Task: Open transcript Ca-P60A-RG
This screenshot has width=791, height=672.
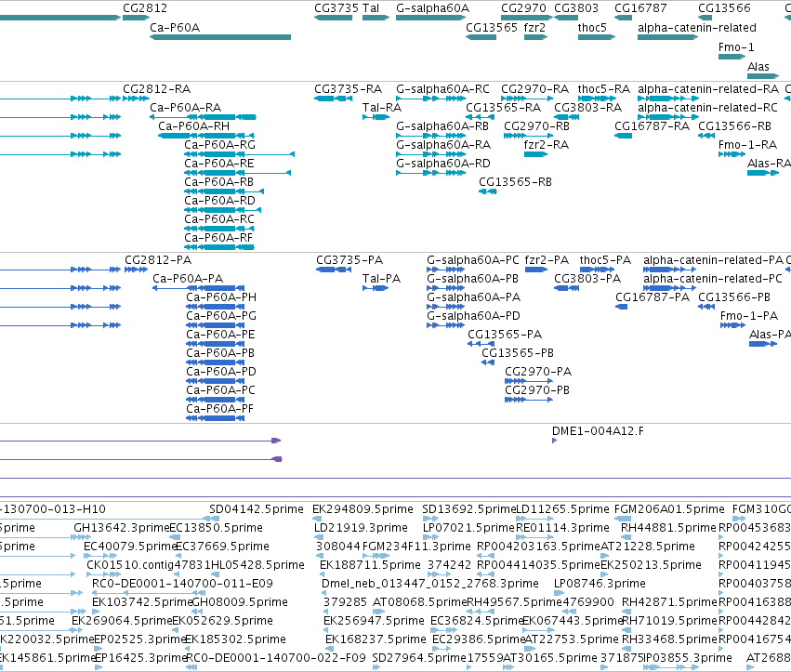Action: point(220,145)
